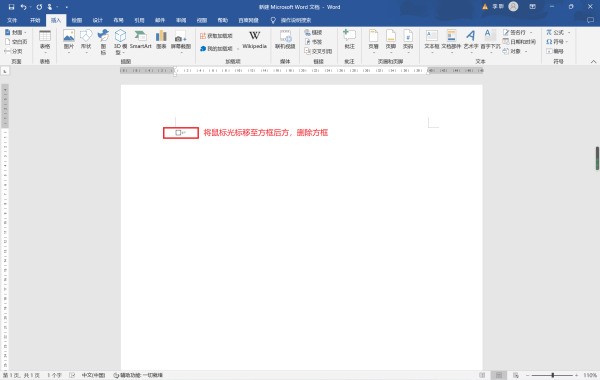Insert a hyperlink (链接)

click(313, 33)
